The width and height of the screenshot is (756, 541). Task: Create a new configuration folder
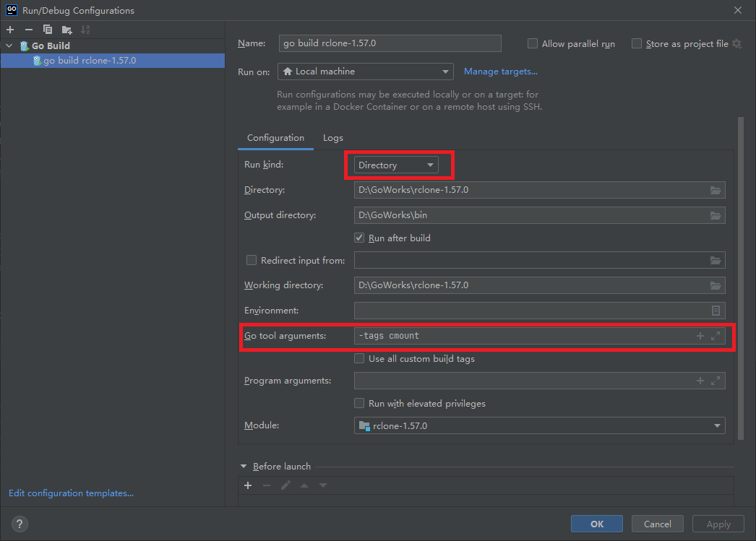[66, 30]
